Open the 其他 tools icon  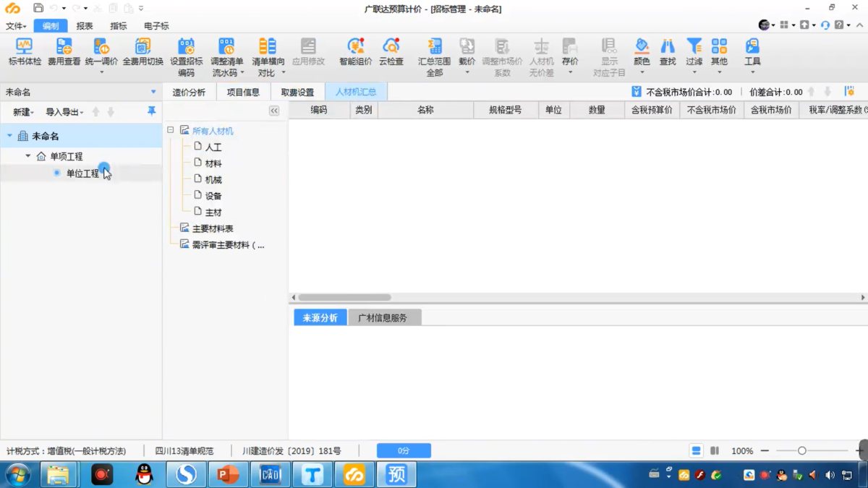(x=719, y=48)
